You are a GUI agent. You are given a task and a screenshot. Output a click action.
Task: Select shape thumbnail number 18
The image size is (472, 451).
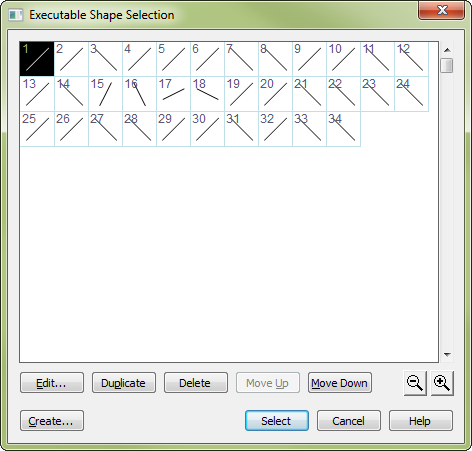pos(207,94)
